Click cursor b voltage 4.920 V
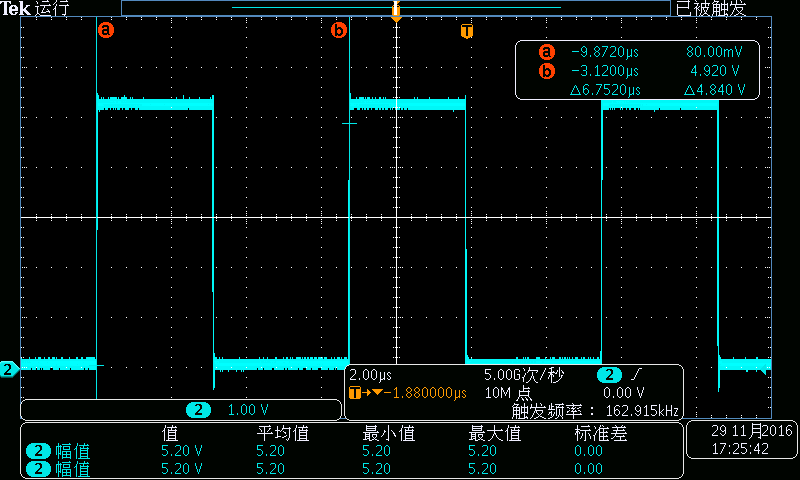The width and height of the screenshot is (800, 480). [715, 71]
